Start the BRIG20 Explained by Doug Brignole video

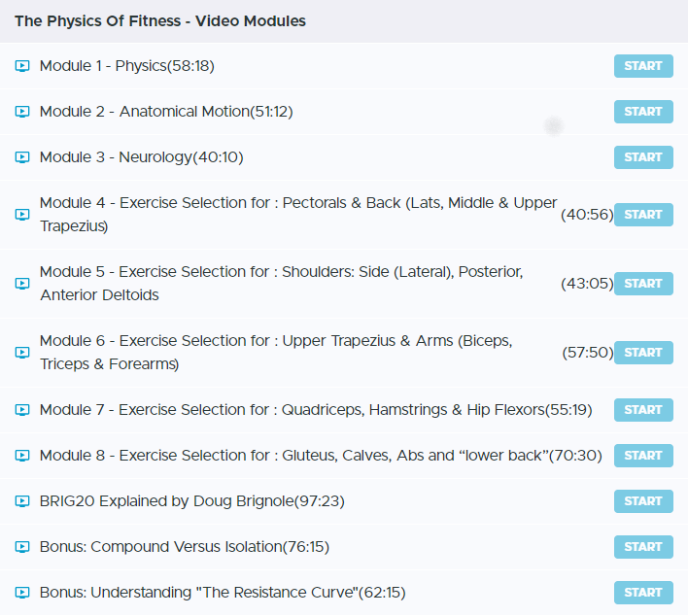click(643, 501)
